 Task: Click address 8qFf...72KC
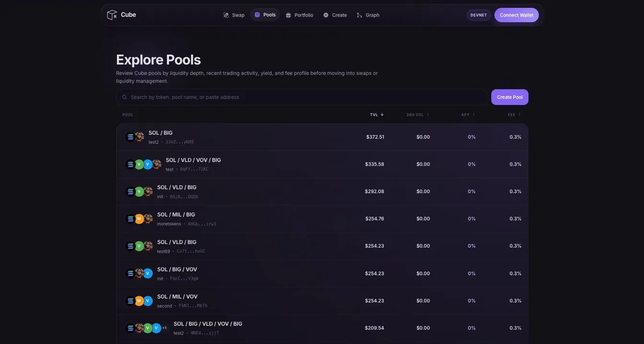[194, 170]
